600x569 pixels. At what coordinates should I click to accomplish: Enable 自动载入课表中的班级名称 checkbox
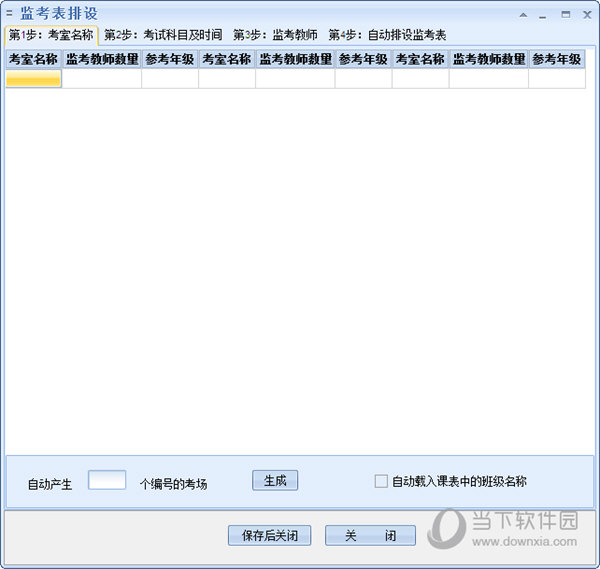381,481
